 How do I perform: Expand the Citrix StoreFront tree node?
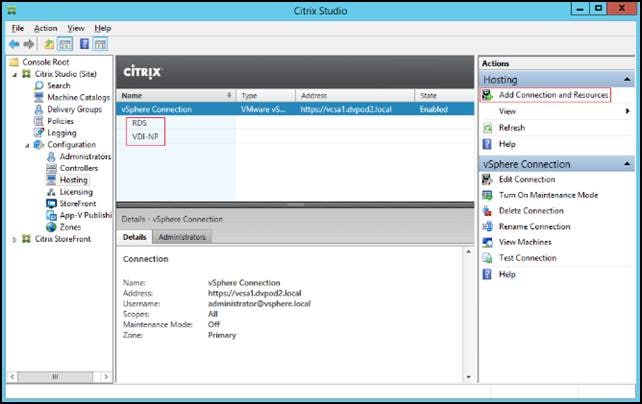pos(14,239)
